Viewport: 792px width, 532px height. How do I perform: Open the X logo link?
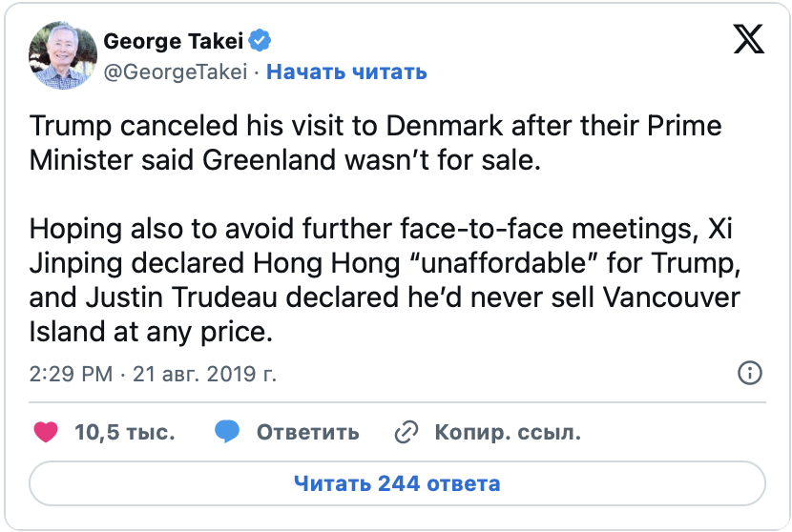pyautogui.click(x=748, y=40)
